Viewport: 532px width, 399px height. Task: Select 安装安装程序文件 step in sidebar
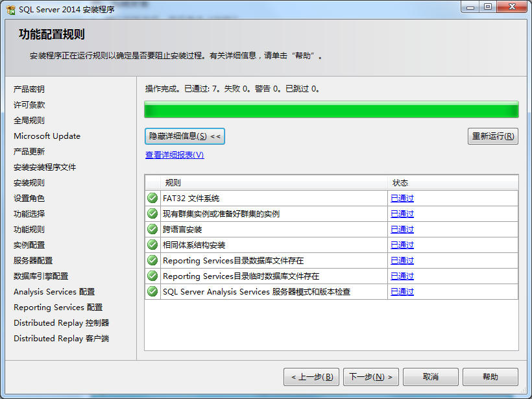tap(45, 167)
